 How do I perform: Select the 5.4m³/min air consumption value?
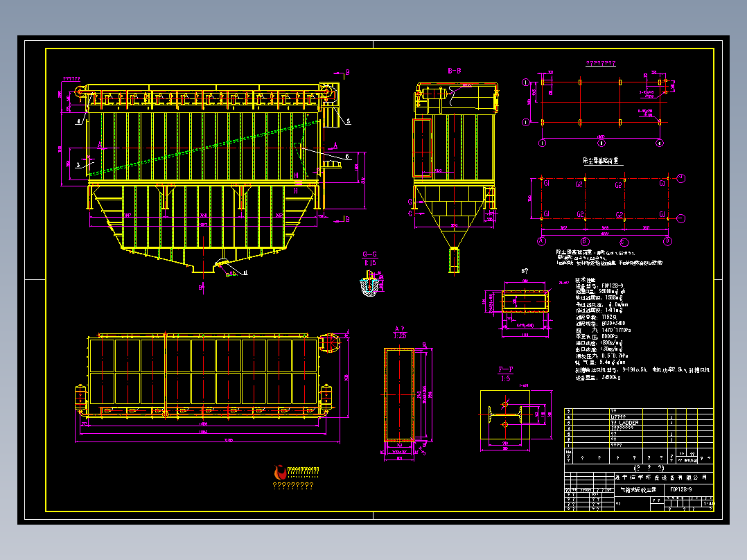point(612,362)
